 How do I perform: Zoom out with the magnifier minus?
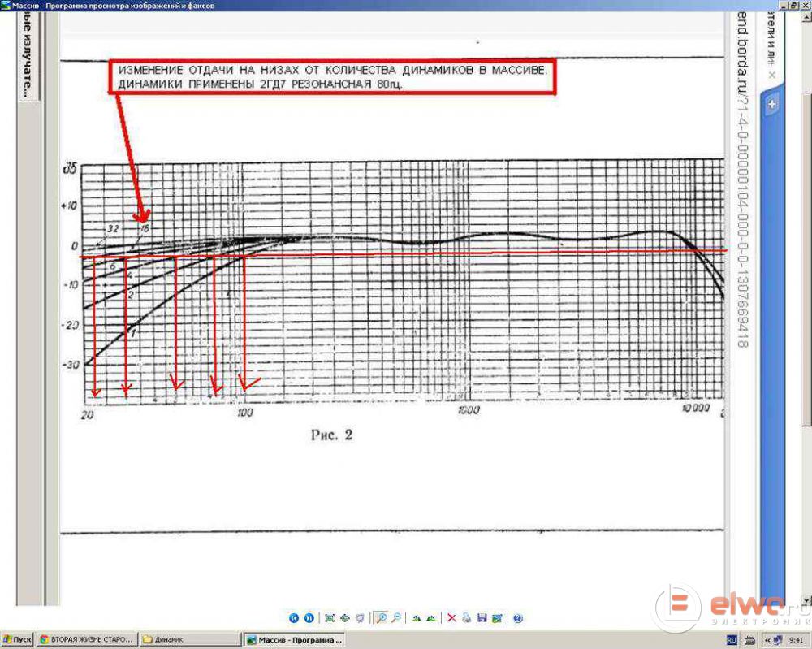tap(395, 618)
